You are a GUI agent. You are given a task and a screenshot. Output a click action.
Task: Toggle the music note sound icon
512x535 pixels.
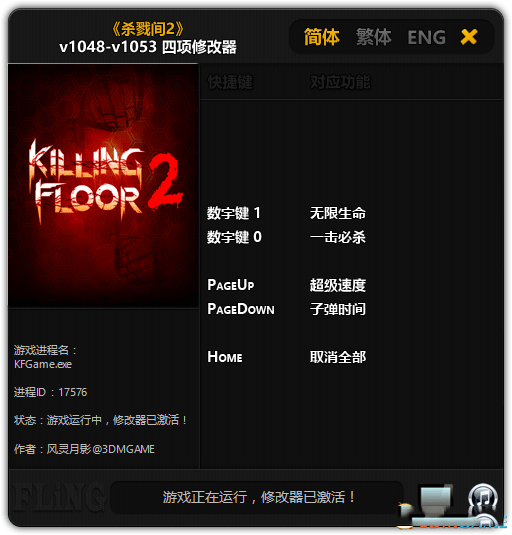pyautogui.click(x=482, y=499)
